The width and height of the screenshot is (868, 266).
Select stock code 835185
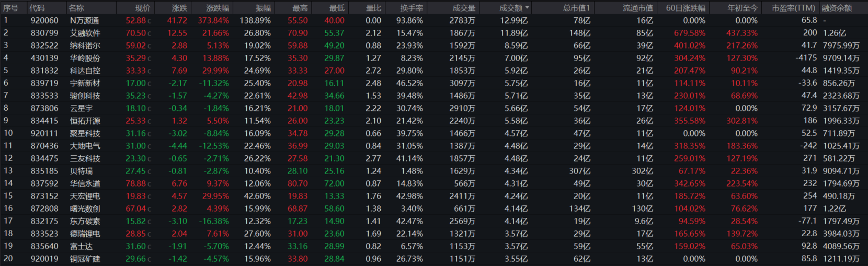coord(44,171)
